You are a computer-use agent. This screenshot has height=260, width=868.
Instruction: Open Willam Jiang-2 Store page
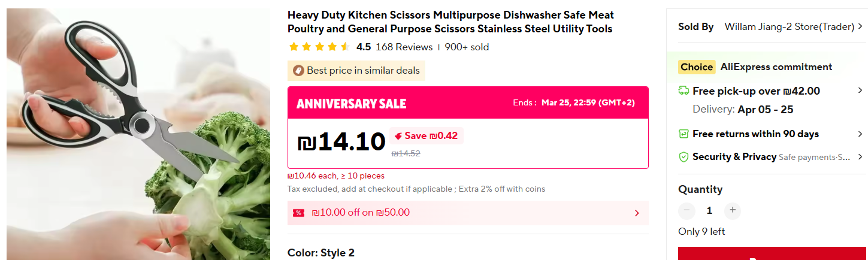pyautogui.click(x=789, y=26)
